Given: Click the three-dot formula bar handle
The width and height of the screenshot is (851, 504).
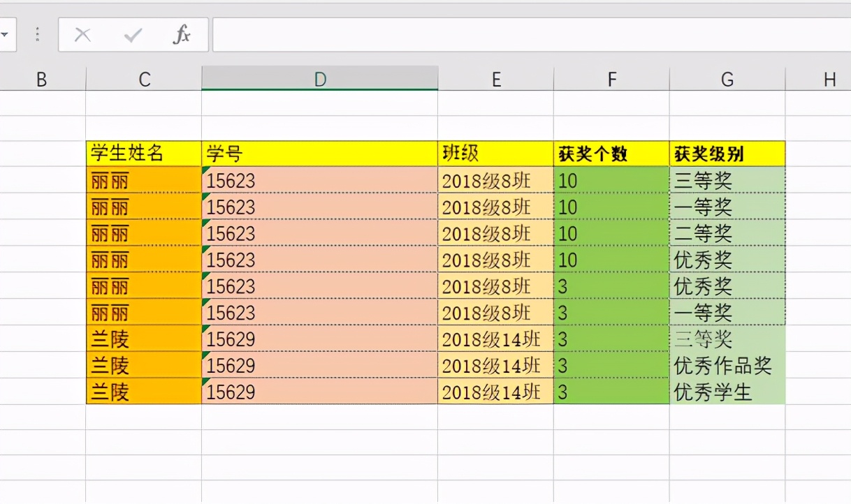Looking at the screenshot, I should tap(38, 35).
